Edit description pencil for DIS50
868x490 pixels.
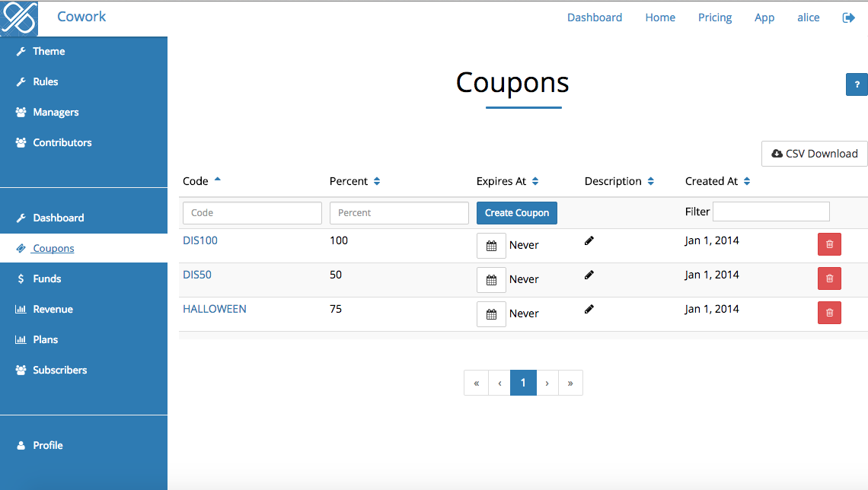(x=589, y=275)
